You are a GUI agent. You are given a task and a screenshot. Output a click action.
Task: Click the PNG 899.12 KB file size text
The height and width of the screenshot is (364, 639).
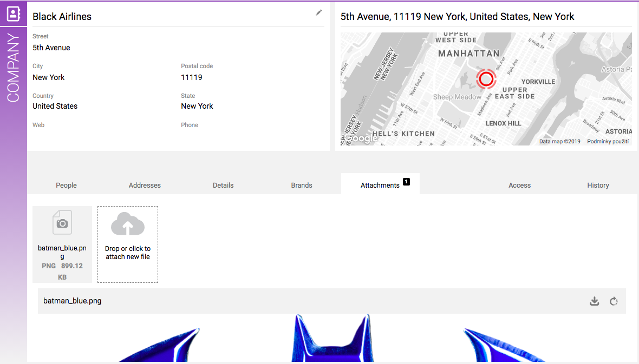click(62, 271)
